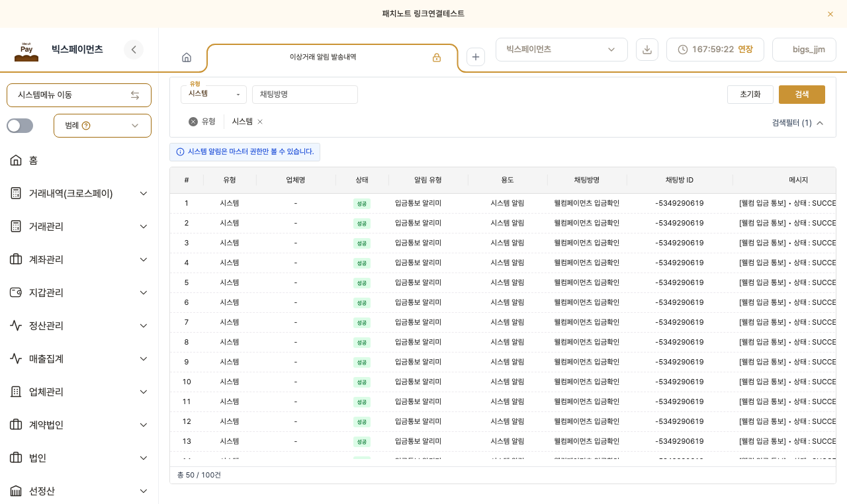
Task: Expand the 선정산 menu chevron
Action: [144, 491]
